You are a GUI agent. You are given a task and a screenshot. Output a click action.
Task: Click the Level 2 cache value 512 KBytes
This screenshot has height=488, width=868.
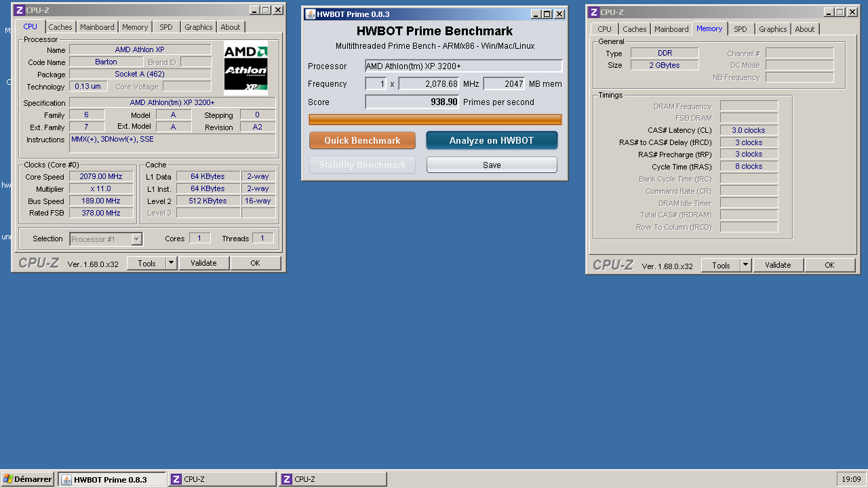click(x=208, y=201)
